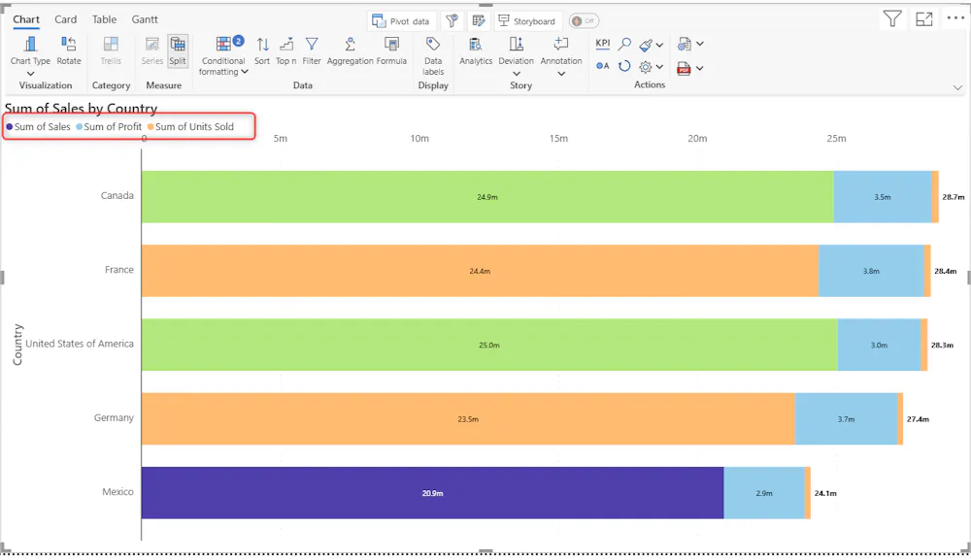
Task: Open the Top n ranking icon
Action: [286, 44]
